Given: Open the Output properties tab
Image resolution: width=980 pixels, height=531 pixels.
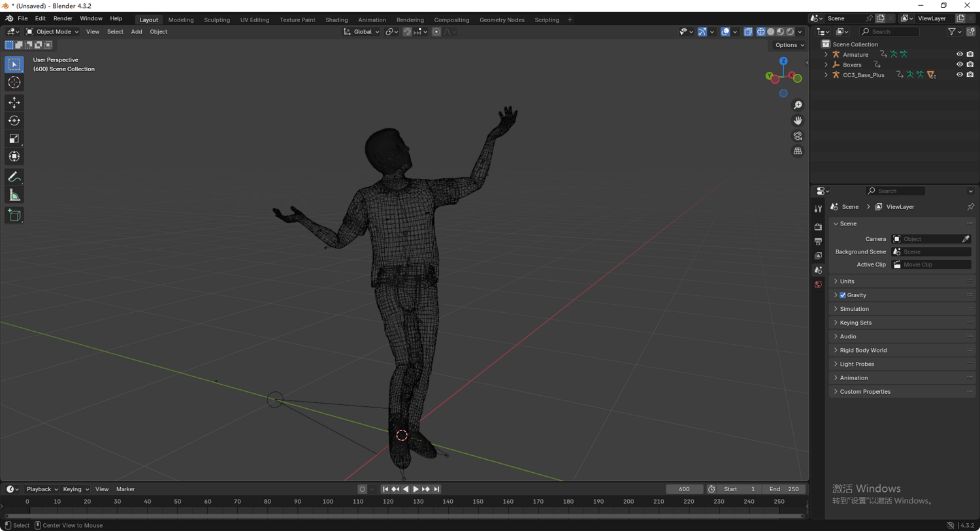Looking at the screenshot, I should pyautogui.click(x=818, y=241).
